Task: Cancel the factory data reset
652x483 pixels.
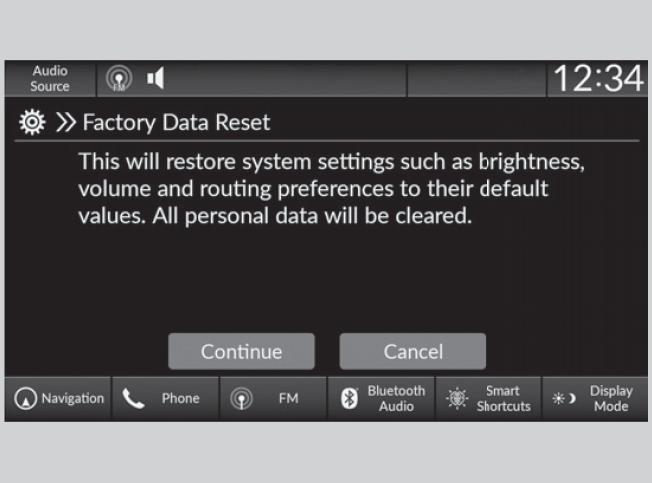Action: coord(413,352)
